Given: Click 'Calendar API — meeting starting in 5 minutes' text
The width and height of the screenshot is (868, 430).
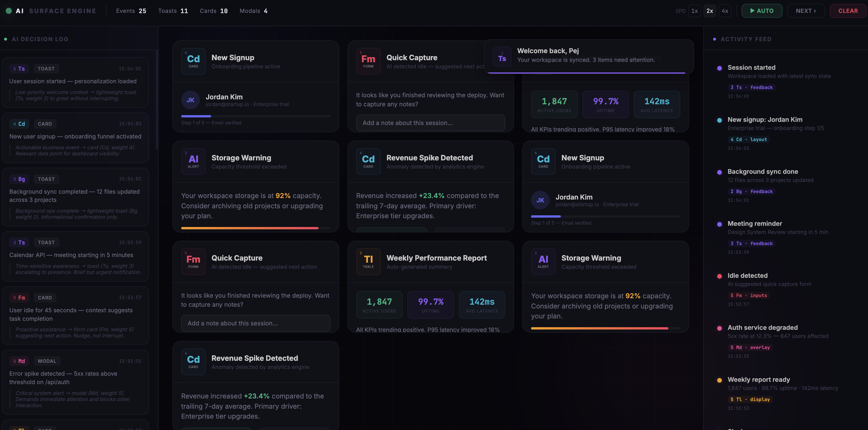Looking at the screenshot, I should click(71, 255).
